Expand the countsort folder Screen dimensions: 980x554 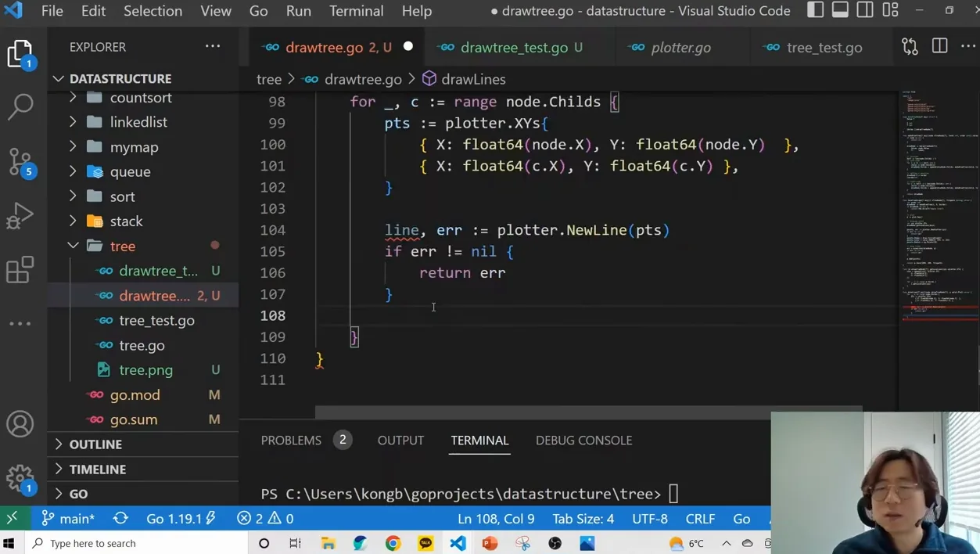[143, 98]
